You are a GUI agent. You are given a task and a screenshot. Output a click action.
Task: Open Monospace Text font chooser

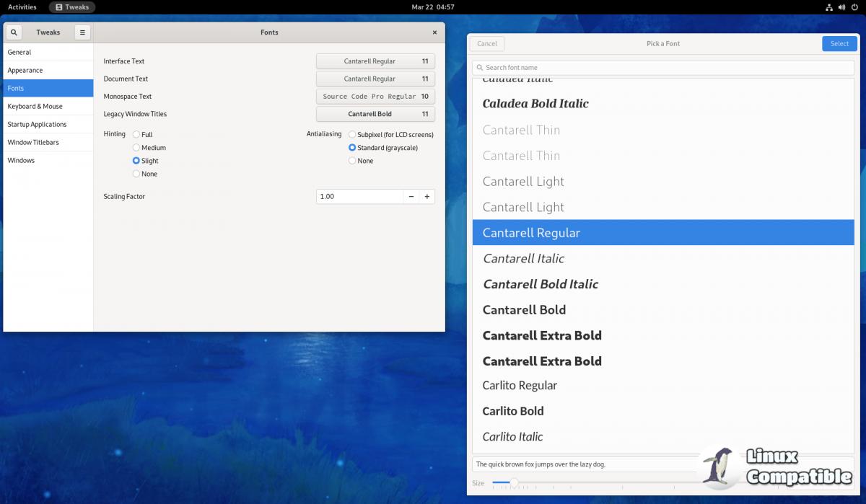click(x=375, y=97)
